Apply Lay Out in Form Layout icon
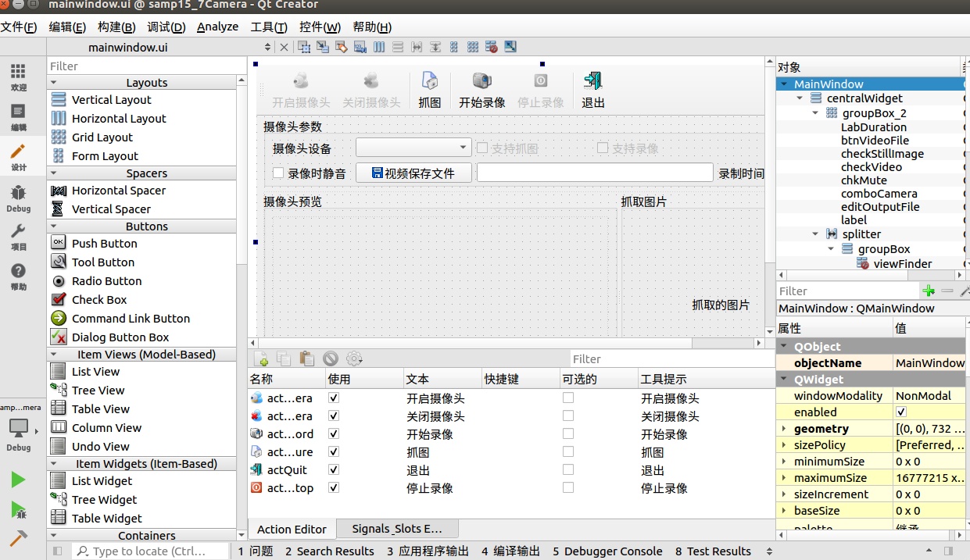Image resolution: width=970 pixels, height=560 pixels. (454, 47)
